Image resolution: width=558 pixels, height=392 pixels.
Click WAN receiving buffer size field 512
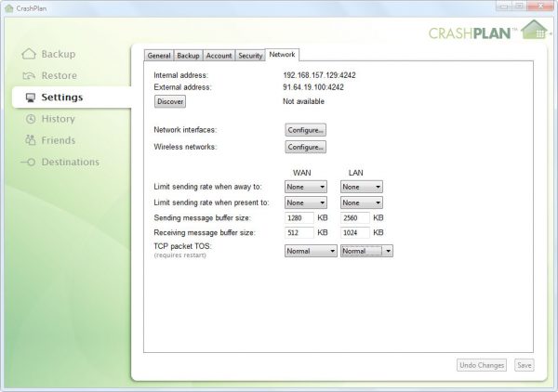[299, 233]
